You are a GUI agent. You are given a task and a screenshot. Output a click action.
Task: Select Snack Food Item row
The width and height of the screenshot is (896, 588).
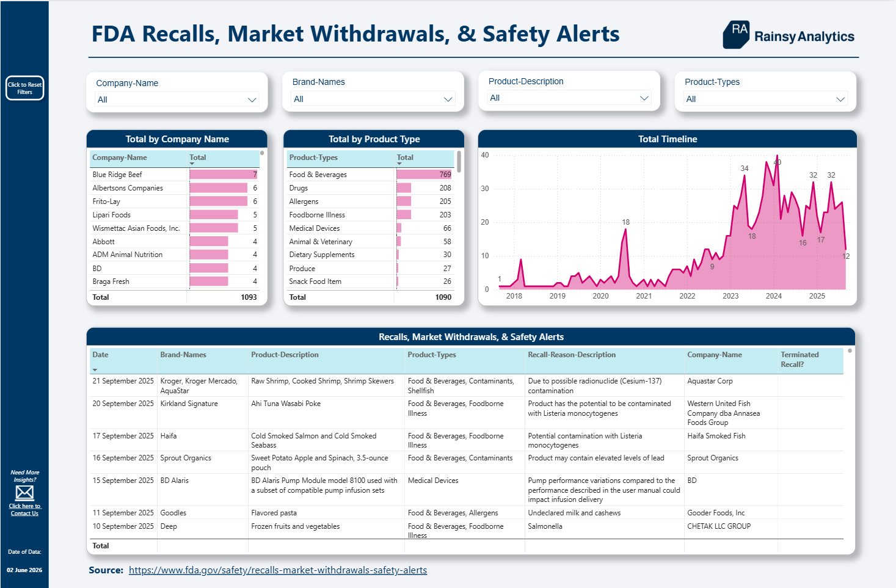click(371, 281)
